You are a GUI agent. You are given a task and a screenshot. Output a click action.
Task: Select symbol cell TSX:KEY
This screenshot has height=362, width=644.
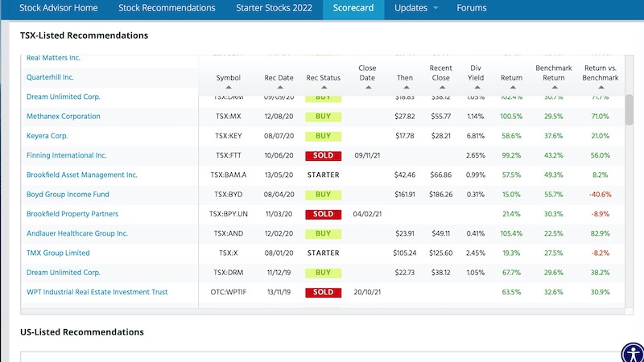(x=229, y=136)
